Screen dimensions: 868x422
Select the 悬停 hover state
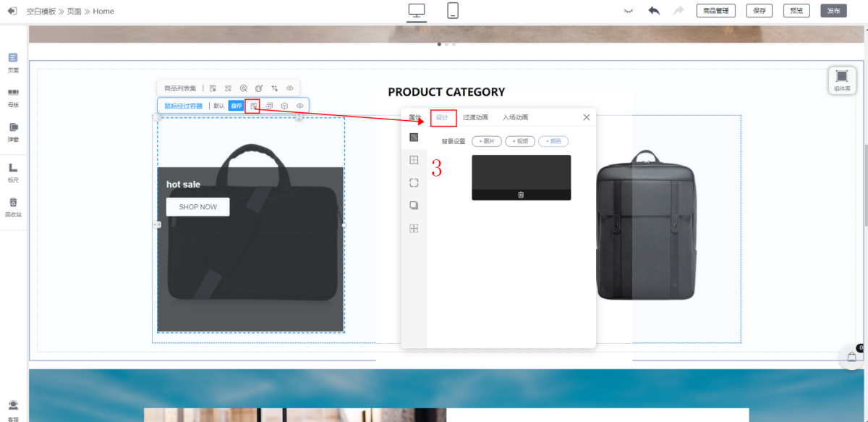point(236,106)
